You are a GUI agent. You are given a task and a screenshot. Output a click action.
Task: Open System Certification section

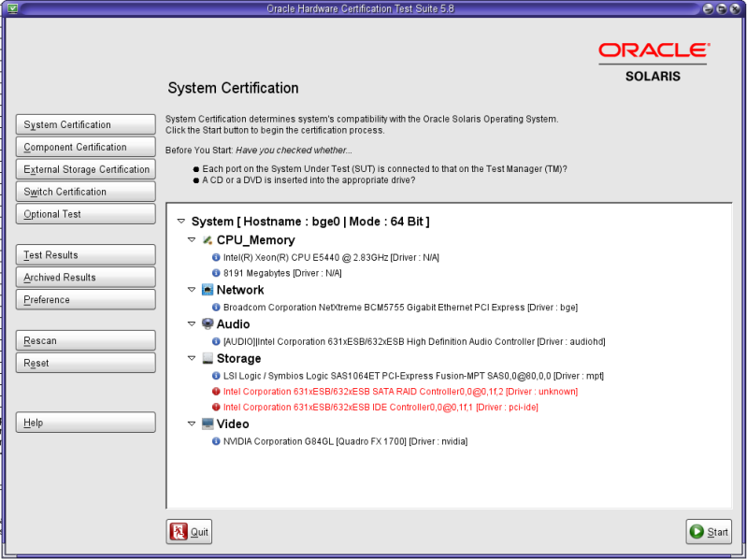coord(86,124)
